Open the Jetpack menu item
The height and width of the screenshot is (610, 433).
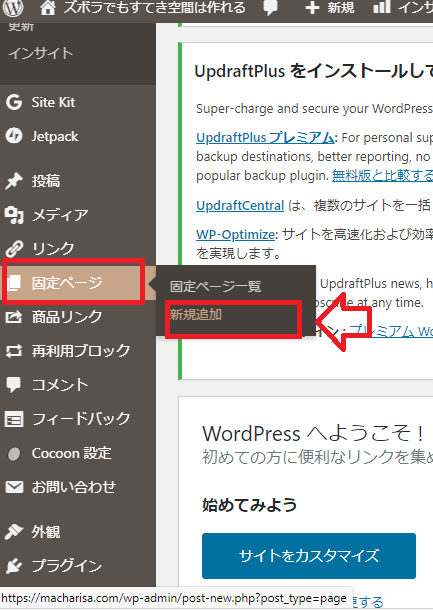[55, 137]
